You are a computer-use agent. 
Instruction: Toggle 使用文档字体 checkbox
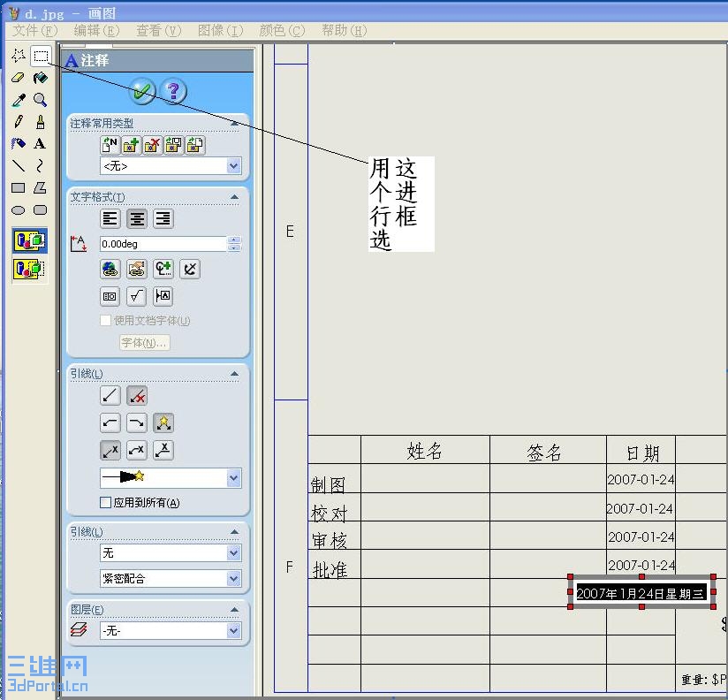coord(106,321)
